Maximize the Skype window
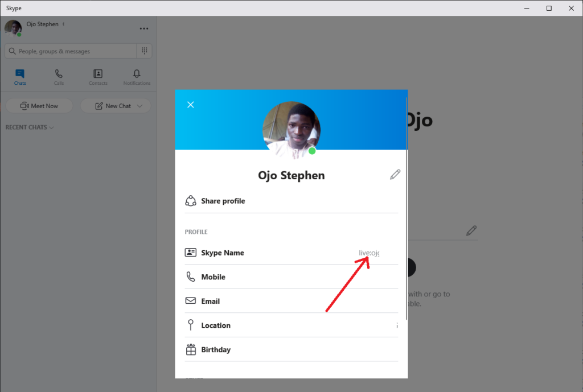This screenshot has height=392, width=583. pos(549,8)
